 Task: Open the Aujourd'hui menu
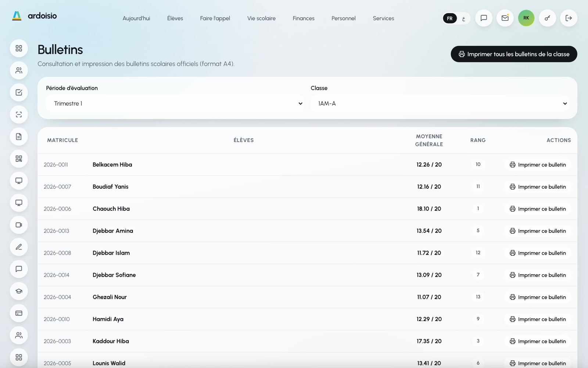coord(136,18)
